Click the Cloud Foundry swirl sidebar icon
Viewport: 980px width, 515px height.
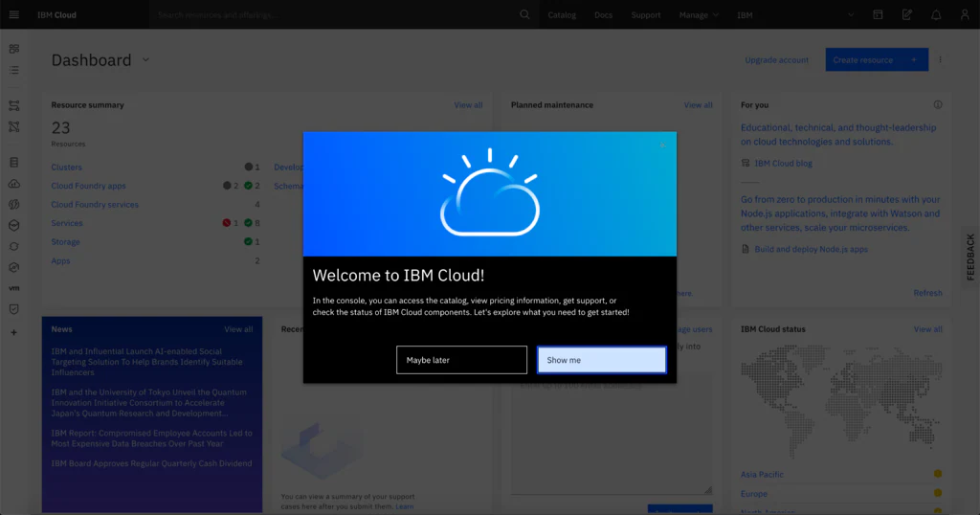13,205
